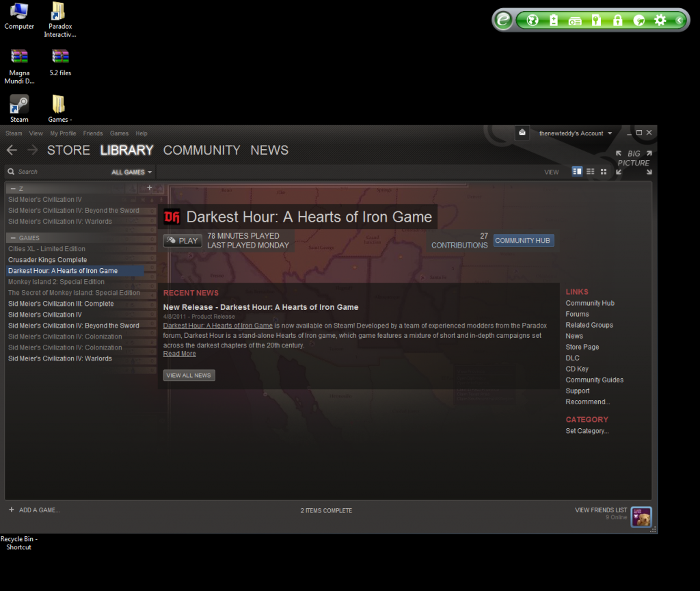Click the back navigation arrow in Steam
The height and width of the screenshot is (591, 700).
pos(11,150)
